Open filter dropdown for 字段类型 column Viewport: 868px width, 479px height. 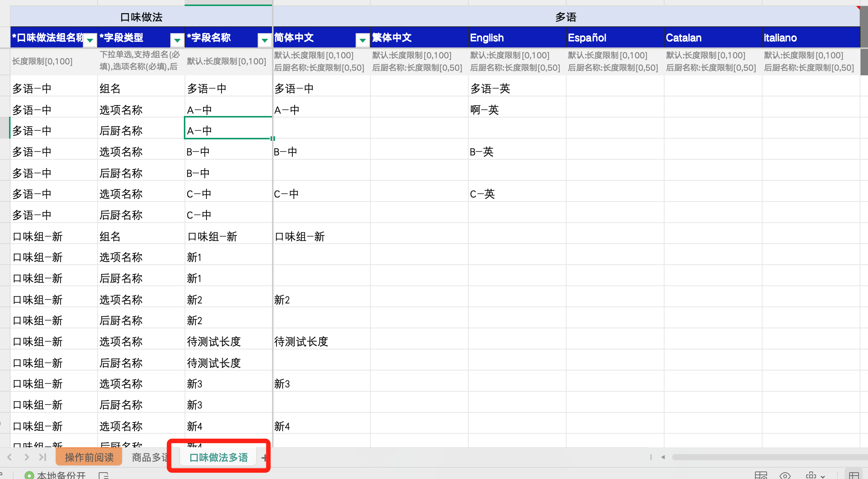tap(177, 40)
